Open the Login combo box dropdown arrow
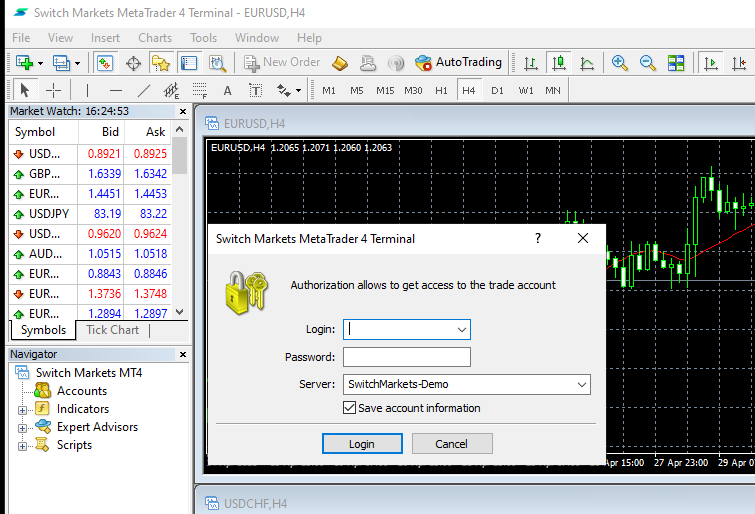The height and width of the screenshot is (514, 755). (461, 329)
